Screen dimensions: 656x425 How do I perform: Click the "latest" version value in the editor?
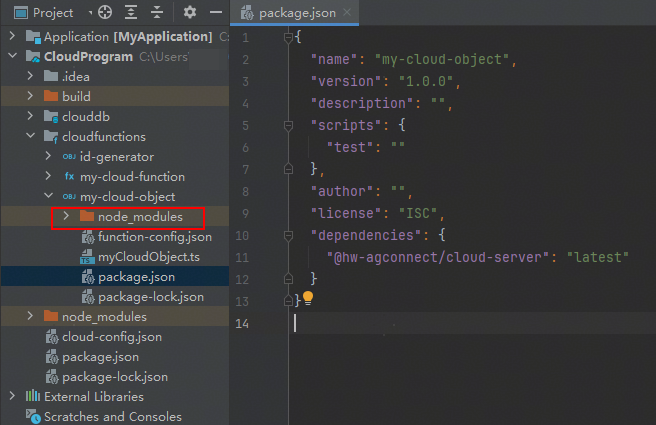[597, 257]
